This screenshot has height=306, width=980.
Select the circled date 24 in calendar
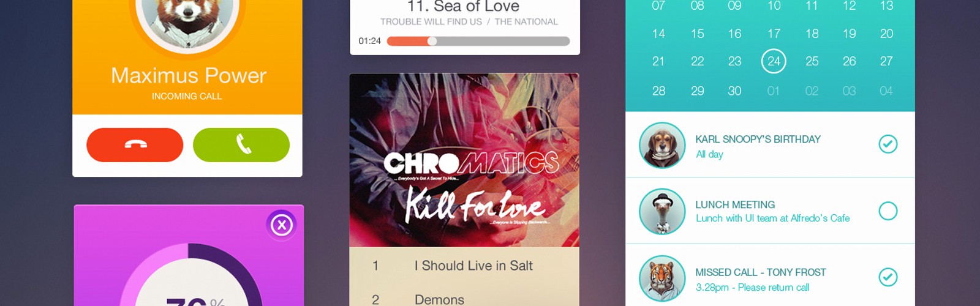click(774, 61)
